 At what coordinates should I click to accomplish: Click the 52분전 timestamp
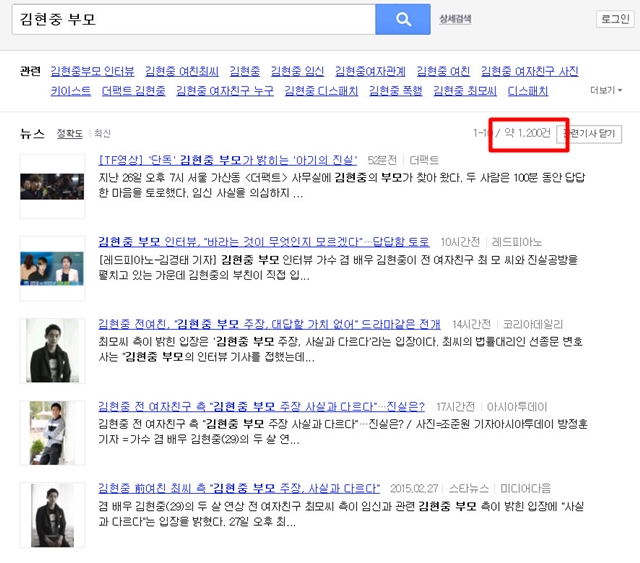pos(382,160)
